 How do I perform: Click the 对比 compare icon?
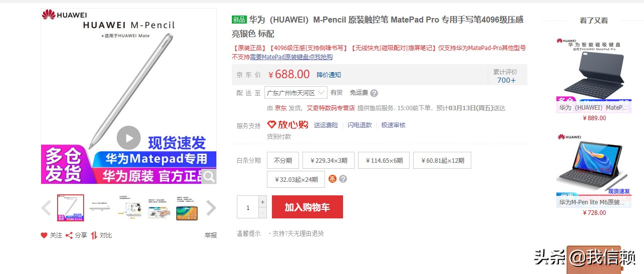pos(94,235)
